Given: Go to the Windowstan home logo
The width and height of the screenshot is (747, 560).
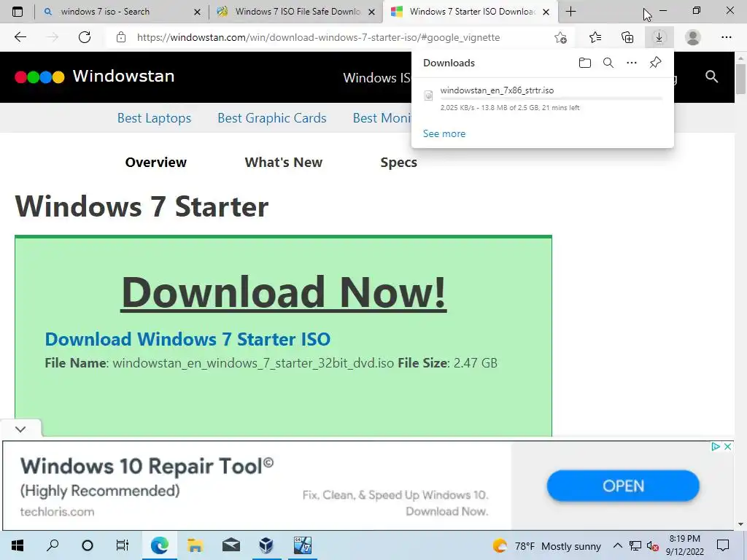Looking at the screenshot, I should [x=94, y=76].
